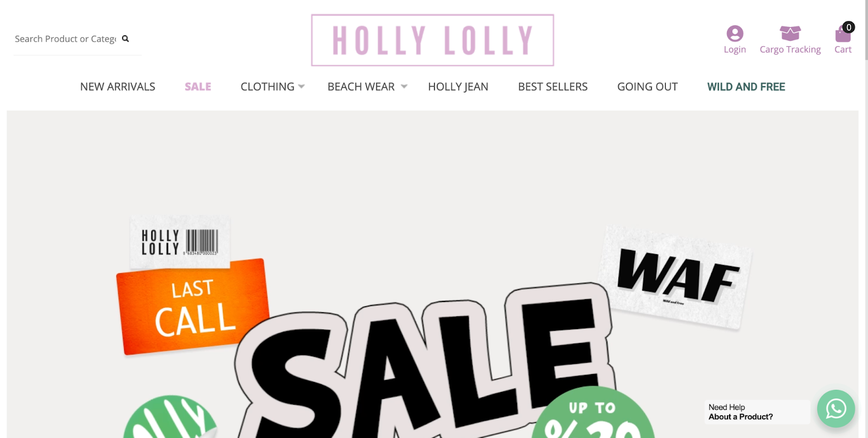Click the cart item count badge
This screenshot has height=438, width=868.
click(x=848, y=27)
